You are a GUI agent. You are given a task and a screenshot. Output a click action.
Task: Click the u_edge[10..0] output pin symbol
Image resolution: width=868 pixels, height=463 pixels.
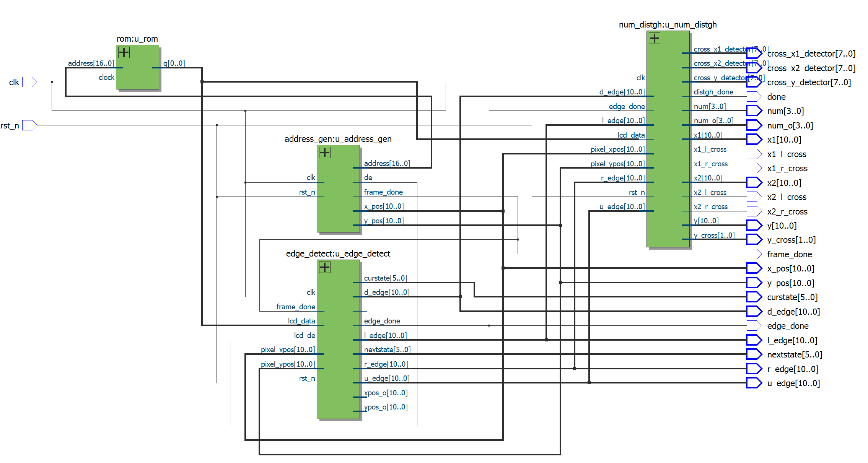pyautogui.click(x=754, y=383)
